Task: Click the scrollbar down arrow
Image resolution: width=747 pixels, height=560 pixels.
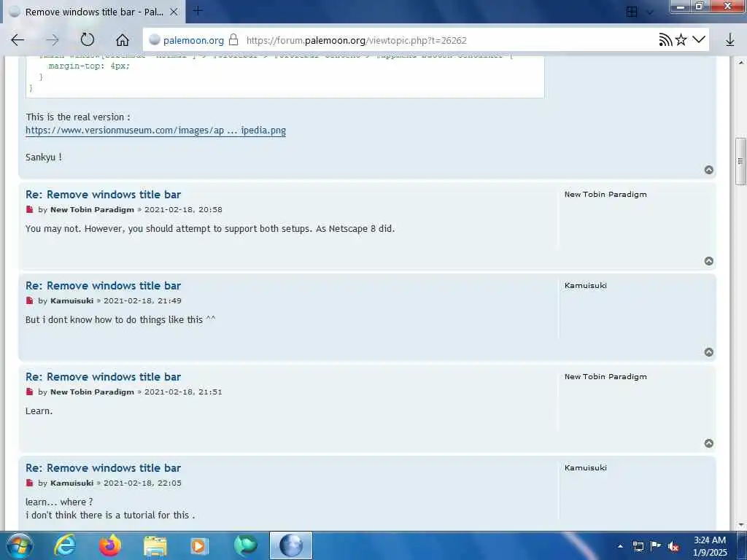Action: 740,525
